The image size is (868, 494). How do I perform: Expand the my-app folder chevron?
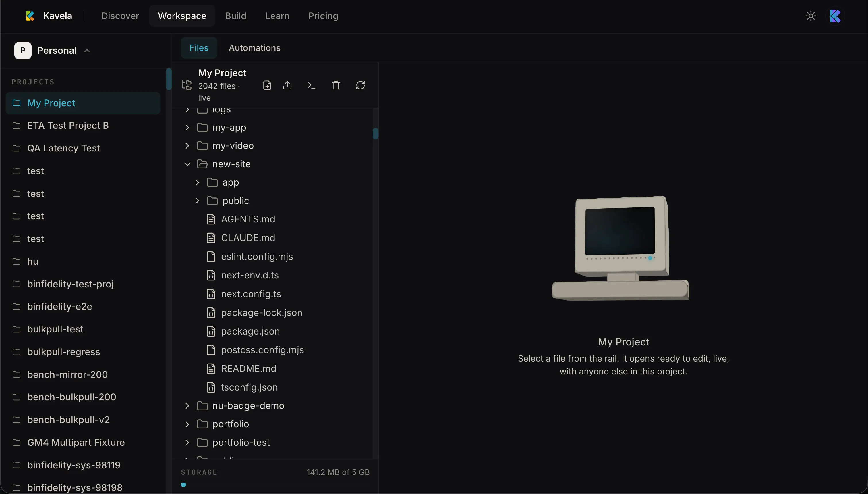pos(187,128)
